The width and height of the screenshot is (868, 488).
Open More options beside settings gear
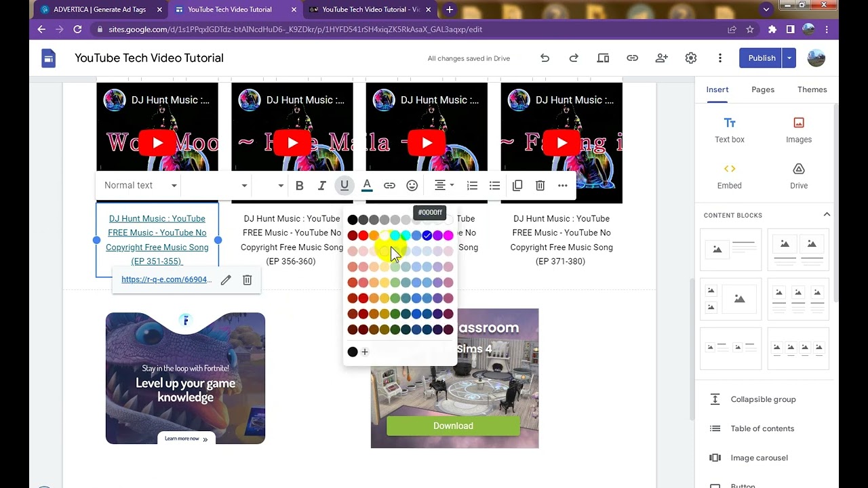coord(720,58)
